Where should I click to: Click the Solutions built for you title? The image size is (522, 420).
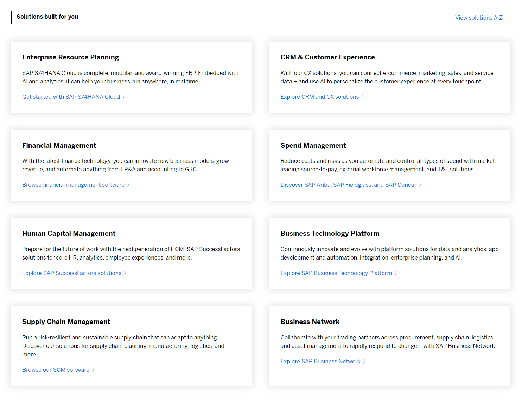(47, 17)
